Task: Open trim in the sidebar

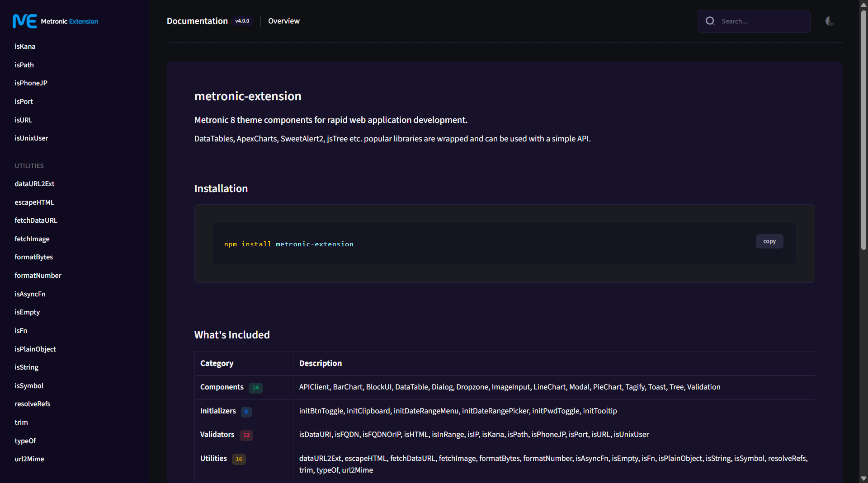Action: (21, 422)
